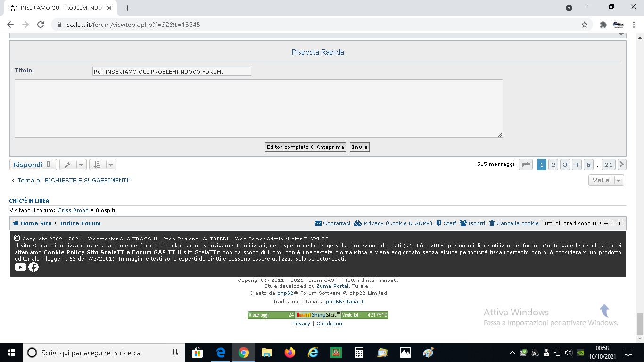Open topic tools wrench dropdown

click(73, 165)
